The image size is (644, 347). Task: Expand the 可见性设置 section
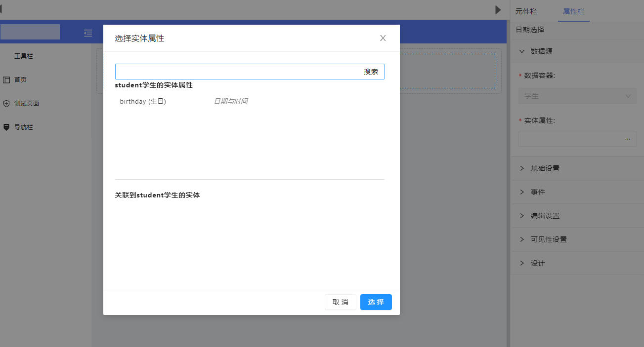(x=548, y=239)
